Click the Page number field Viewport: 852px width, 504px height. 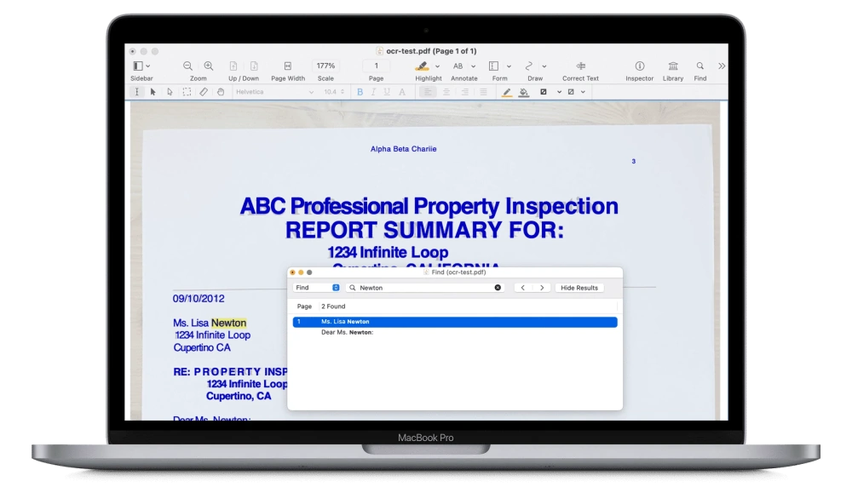[376, 66]
